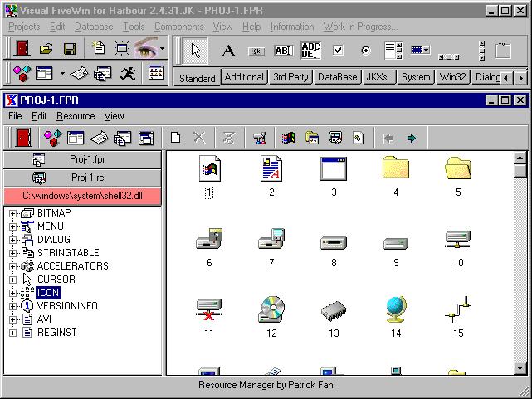This screenshot has width=532, height=399.
Task: Click the open folder icon in main toolbar
Action: coord(46,50)
